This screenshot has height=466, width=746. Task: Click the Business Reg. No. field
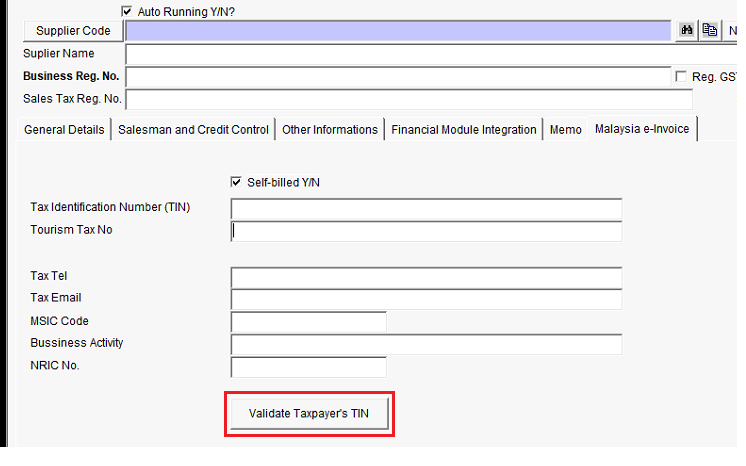coord(398,77)
